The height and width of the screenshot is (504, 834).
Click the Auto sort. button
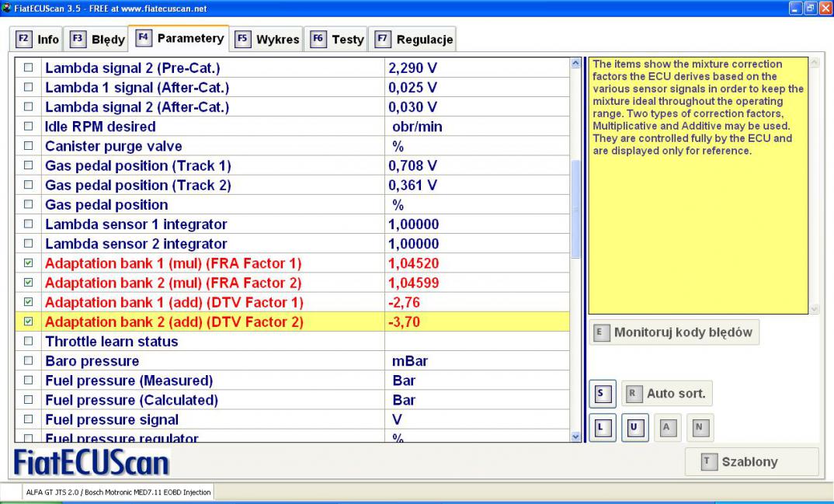(667, 394)
